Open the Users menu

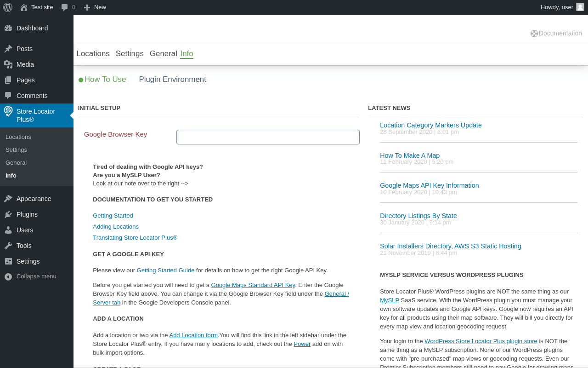25,230
